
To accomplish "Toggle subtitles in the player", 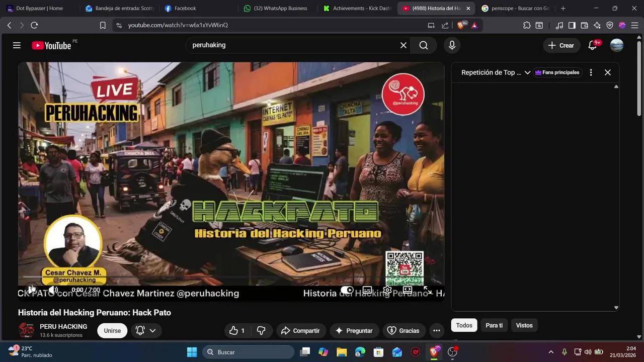I will (367, 290).
